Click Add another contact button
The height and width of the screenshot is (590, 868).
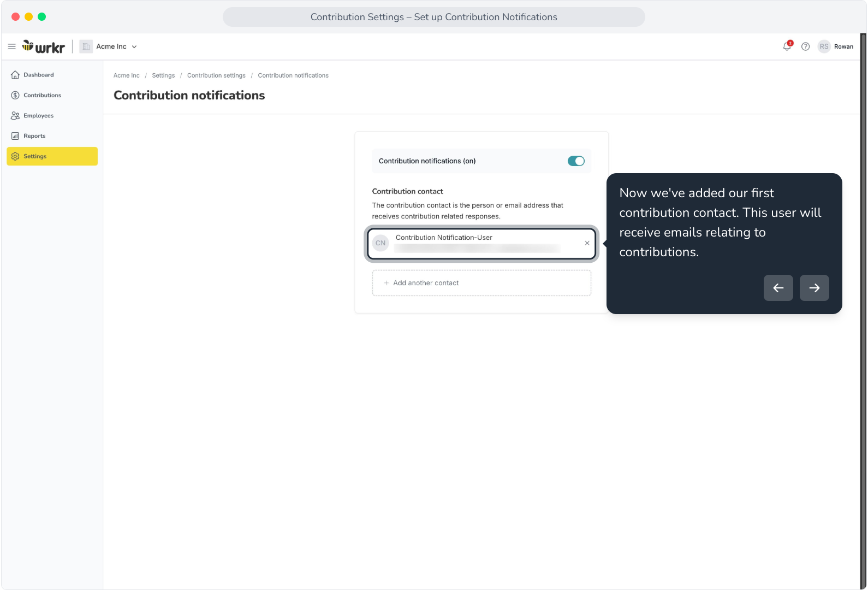(481, 283)
